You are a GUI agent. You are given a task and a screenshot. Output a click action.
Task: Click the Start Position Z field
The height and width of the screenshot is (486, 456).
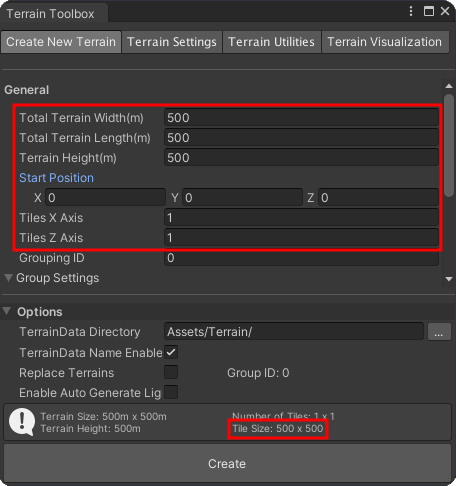point(378,198)
